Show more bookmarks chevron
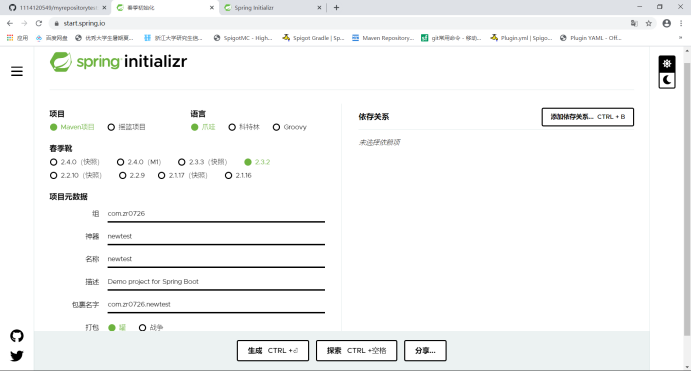This screenshot has height=371, width=692. [680, 38]
